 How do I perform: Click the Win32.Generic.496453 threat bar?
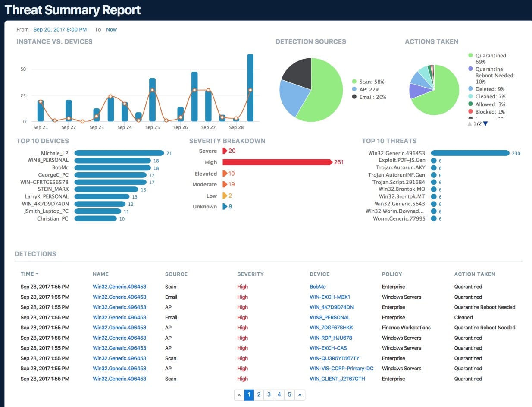[470, 153]
